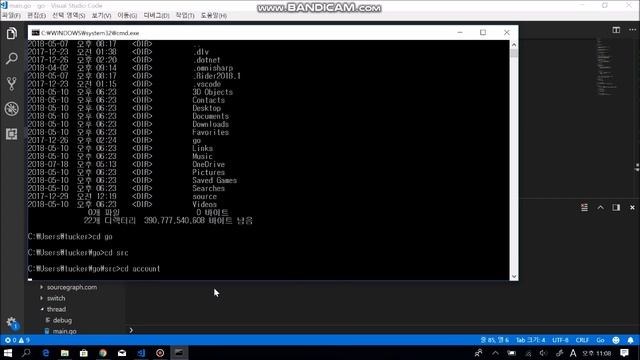The image size is (640, 360).
Task: Open notifications bell in status bar
Action: click(631, 340)
